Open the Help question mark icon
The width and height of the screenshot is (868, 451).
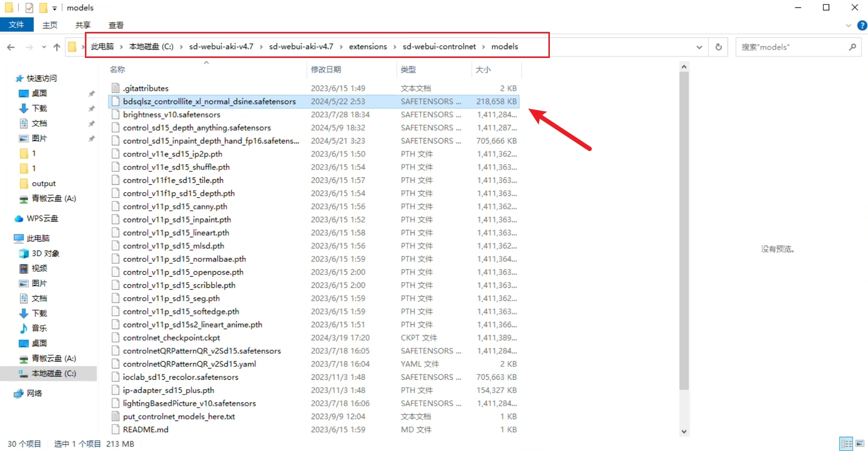click(x=862, y=25)
